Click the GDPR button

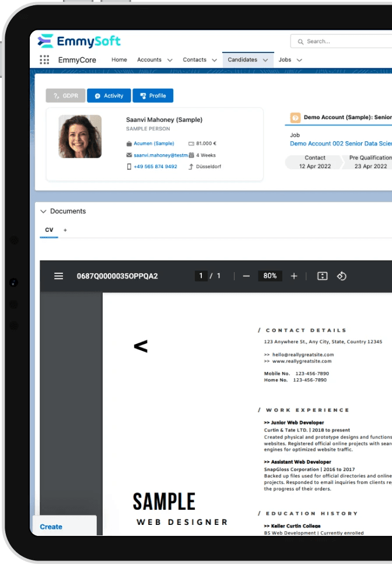coord(65,96)
